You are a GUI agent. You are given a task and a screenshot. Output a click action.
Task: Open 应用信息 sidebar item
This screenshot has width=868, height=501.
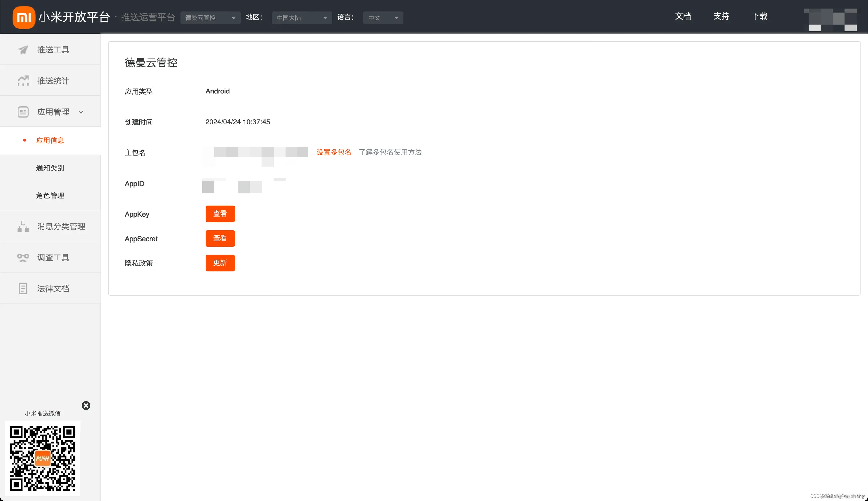tap(50, 141)
